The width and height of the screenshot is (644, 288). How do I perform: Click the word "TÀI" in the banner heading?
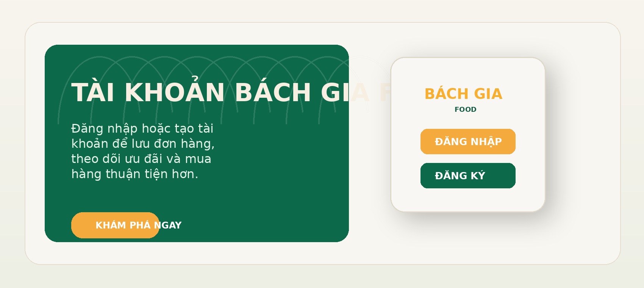coord(93,93)
